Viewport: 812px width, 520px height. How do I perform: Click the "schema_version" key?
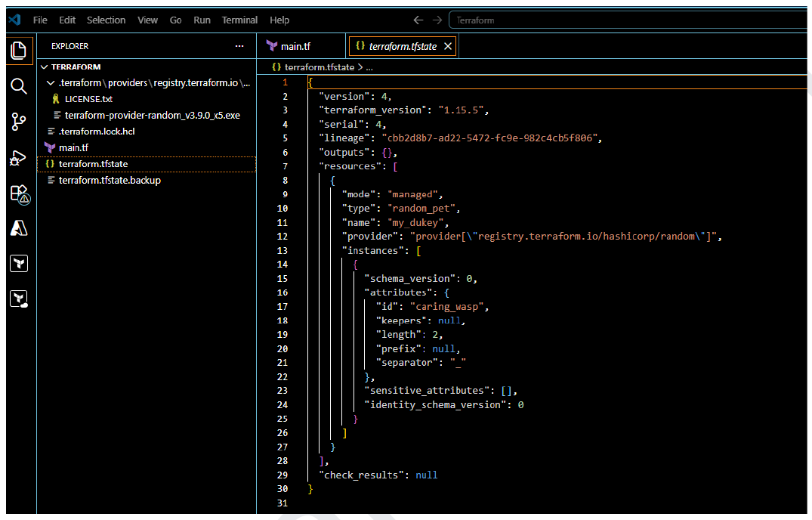(409, 279)
